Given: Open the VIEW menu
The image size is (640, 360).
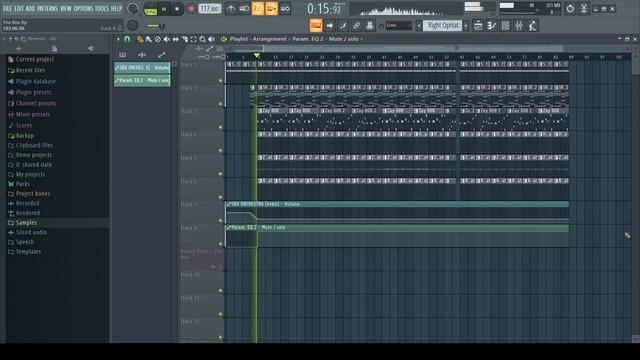Looking at the screenshot, I should tap(66, 8).
